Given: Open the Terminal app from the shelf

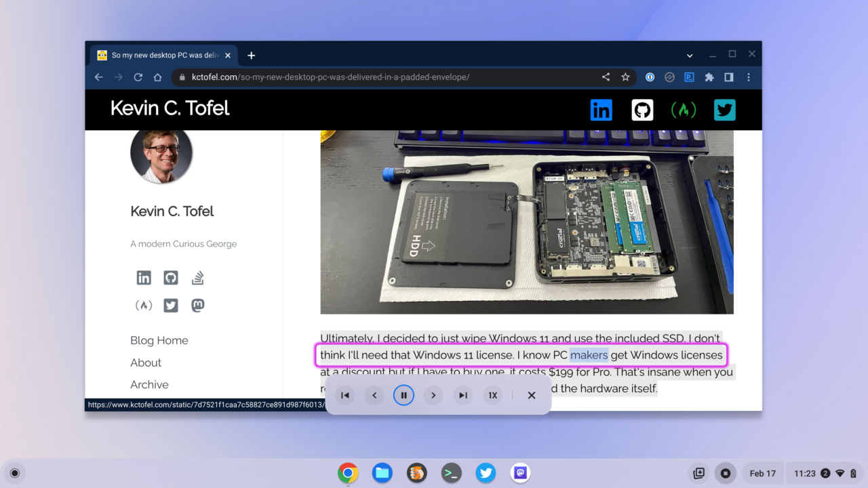Looking at the screenshot, I should pos(452,473).
